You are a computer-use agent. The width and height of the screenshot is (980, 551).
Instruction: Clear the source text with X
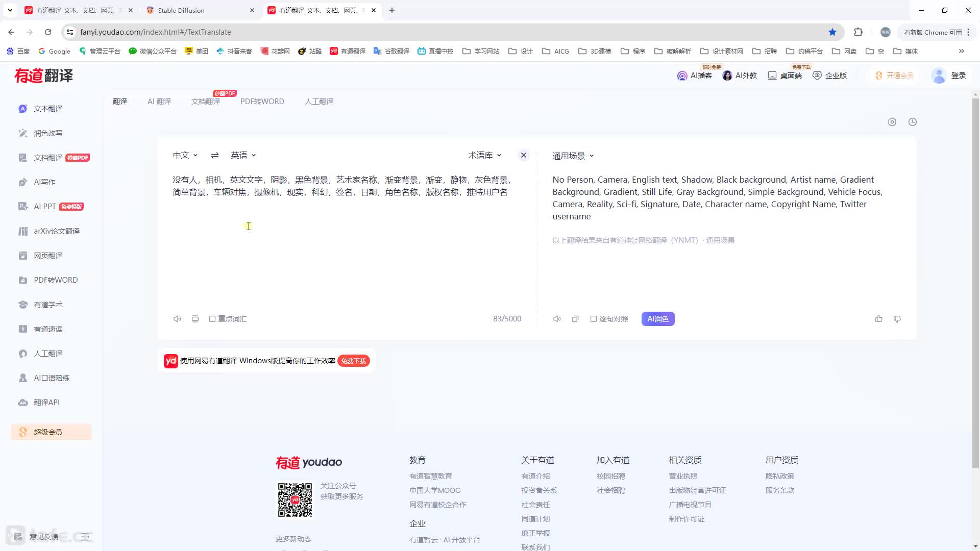(x=523, y=155)
